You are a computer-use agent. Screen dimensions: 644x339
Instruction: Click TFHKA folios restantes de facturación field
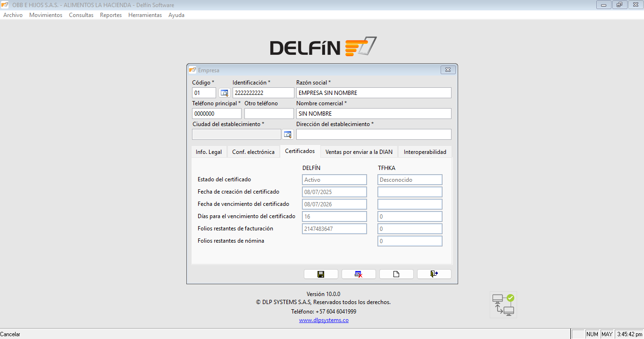410,229
